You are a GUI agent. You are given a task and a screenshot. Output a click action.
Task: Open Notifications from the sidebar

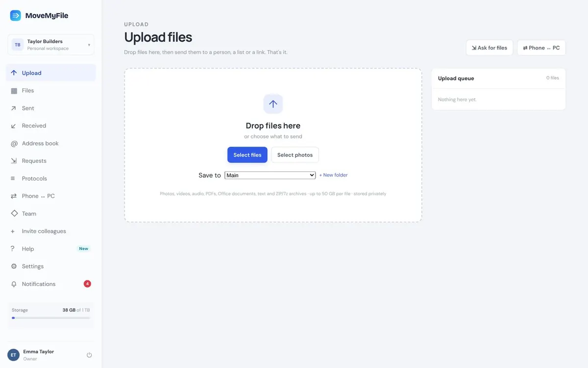[51, 284]
